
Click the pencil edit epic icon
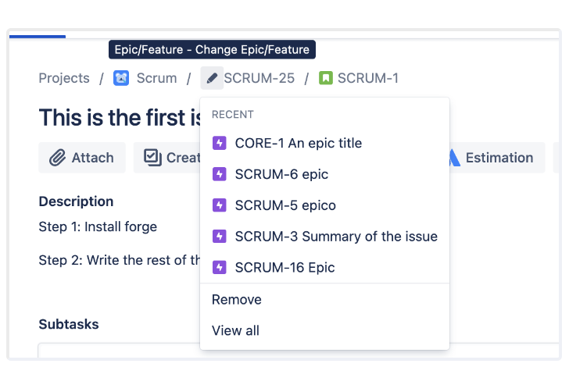click(x=212, y=78)
